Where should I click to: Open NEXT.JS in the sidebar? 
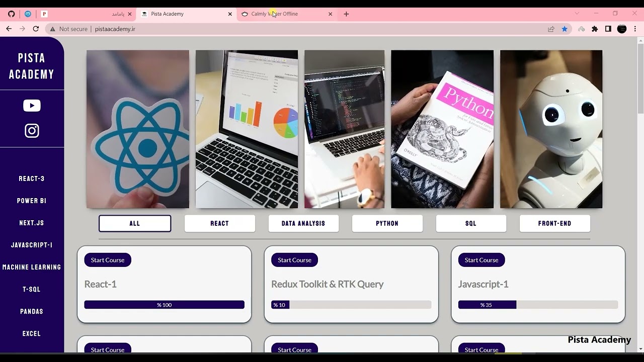tap(32, 223)
